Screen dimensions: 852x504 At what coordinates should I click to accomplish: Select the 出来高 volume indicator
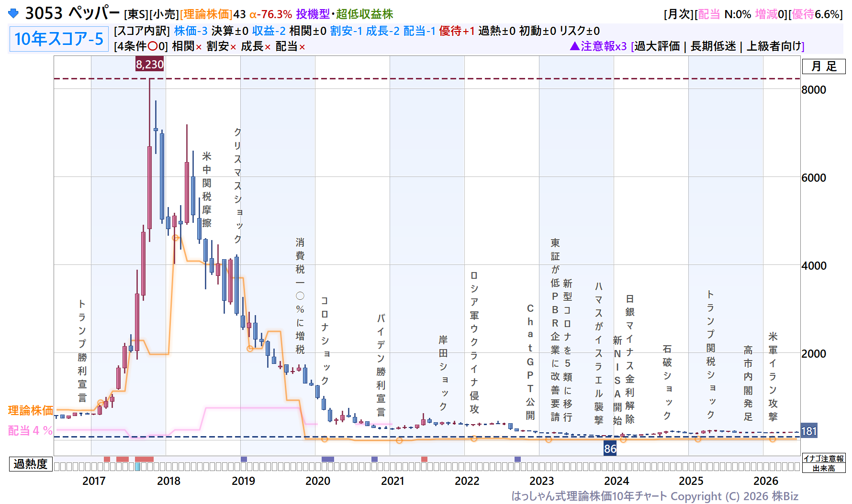coord(824,468)
